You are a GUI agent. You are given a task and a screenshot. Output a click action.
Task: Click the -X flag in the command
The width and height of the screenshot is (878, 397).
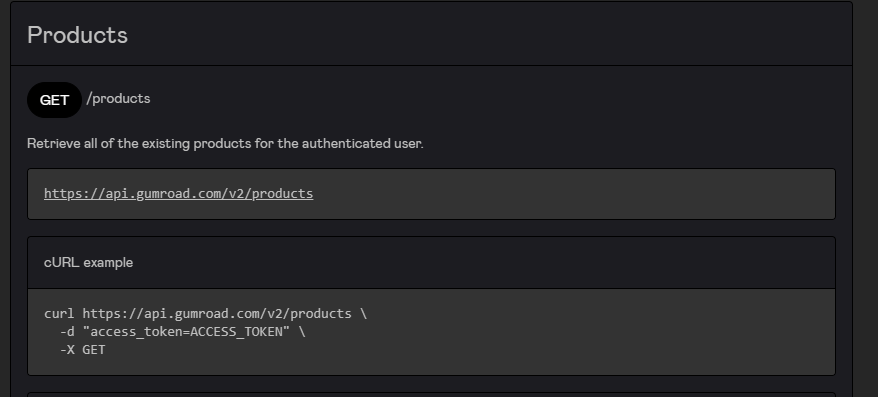click(67, 350)
